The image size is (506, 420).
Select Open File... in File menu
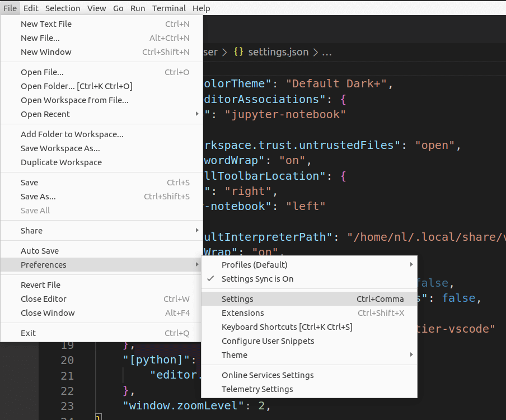pos(102,72)
